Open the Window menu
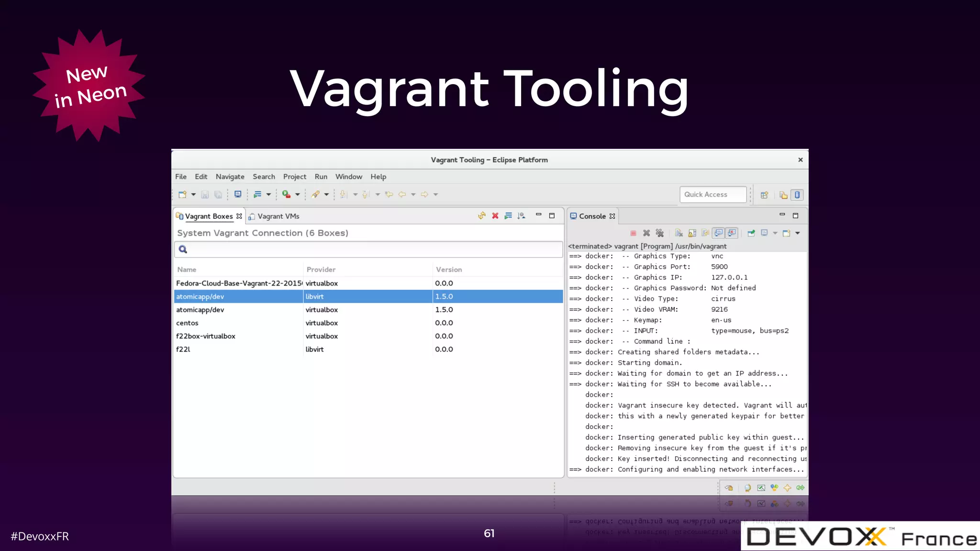980x551 pixels. click(349, 176)
